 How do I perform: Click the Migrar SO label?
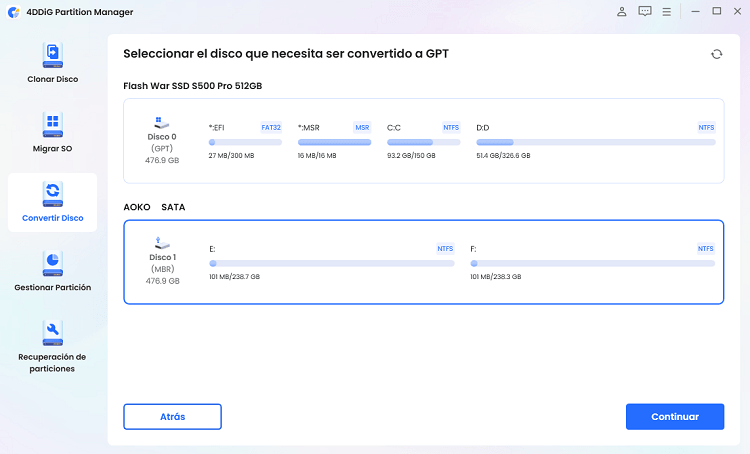(x=53, y=149)
